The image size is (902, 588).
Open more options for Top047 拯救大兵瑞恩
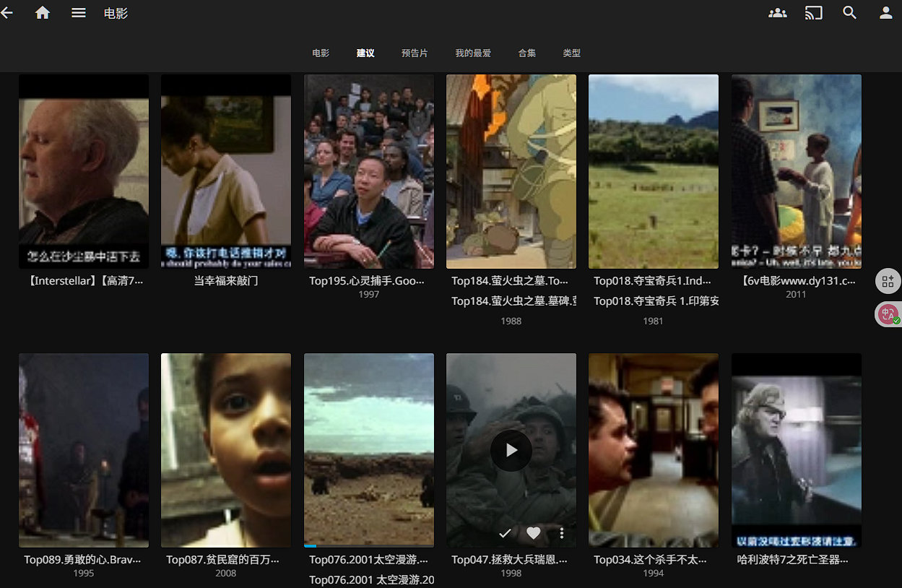point(562,533)
